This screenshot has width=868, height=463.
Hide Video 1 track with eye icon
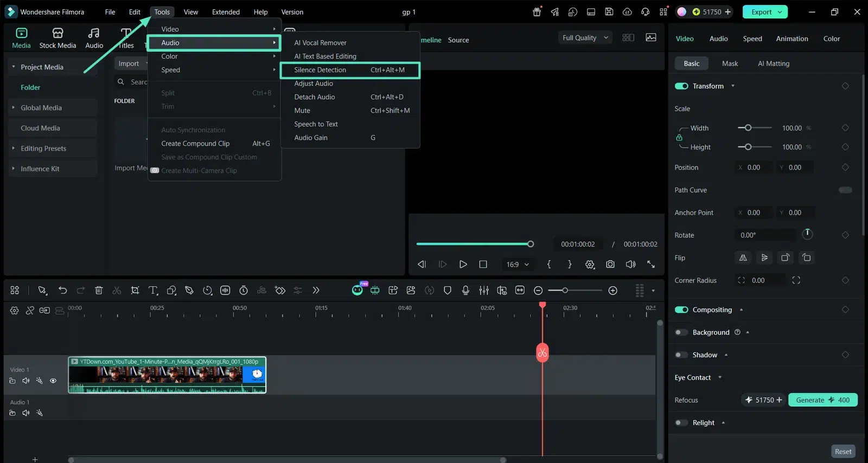click(53, 381)
